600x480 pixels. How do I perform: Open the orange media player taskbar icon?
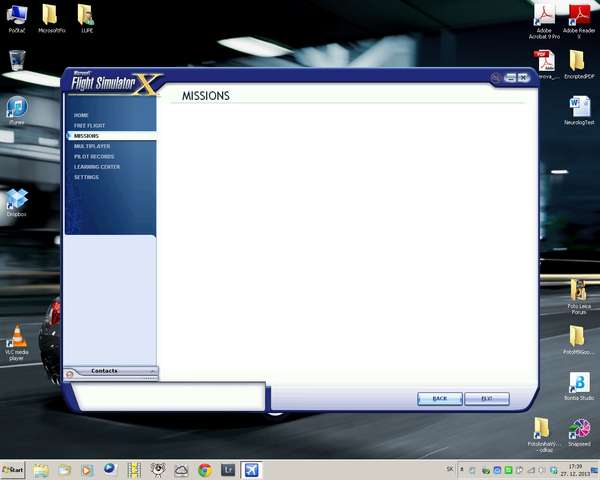(x=87, y=470)
